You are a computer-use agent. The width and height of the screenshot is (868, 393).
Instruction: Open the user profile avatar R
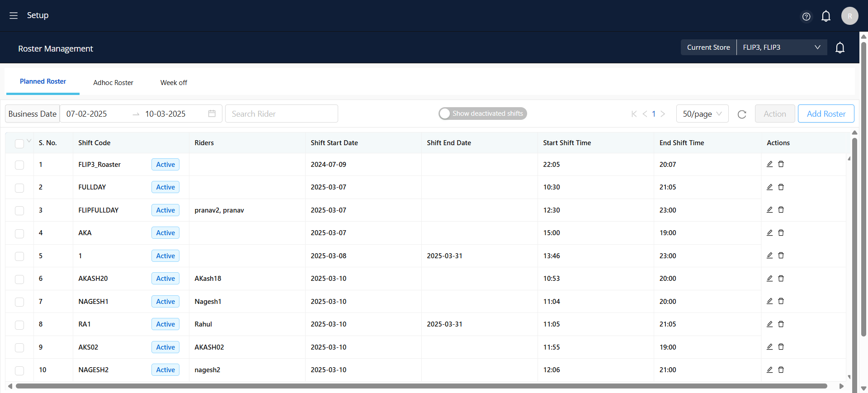pos(849,16)
